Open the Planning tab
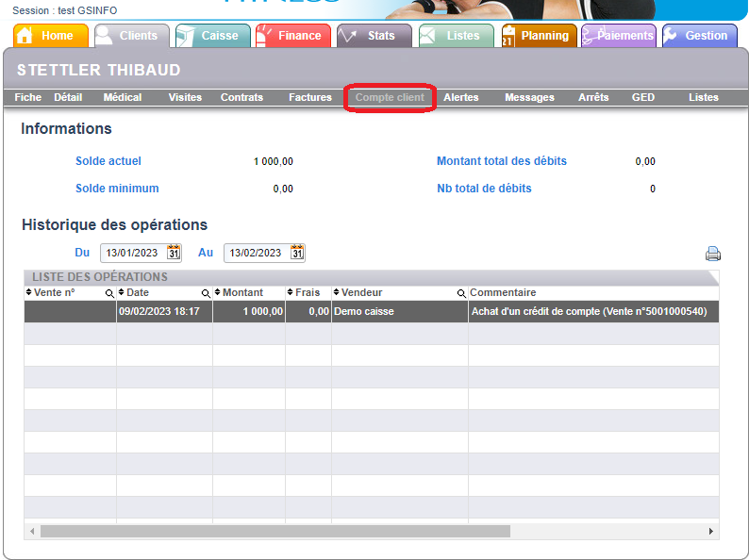The height and width of the screenshot is (560, 749). [x=538, y=36]
